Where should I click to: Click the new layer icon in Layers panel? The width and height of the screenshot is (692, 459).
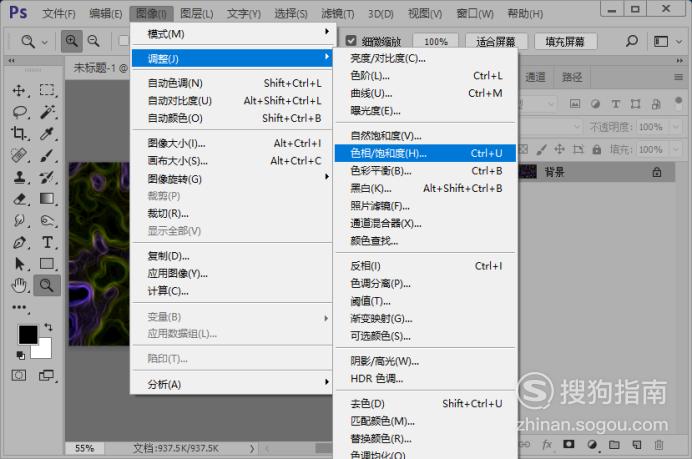[x=636, y=444]
